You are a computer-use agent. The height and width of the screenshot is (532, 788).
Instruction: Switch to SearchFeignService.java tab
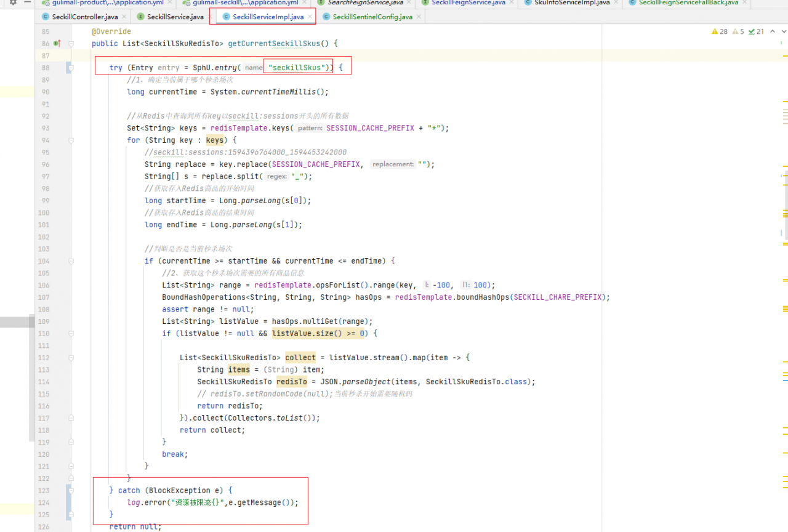pyautogui.click(x=366, y=2)
